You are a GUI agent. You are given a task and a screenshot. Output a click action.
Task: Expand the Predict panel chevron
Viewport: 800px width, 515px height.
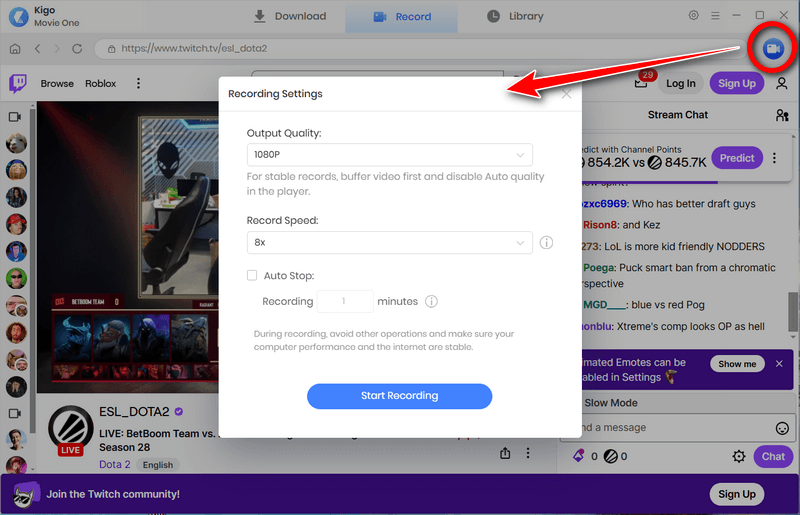coord(775,158)
